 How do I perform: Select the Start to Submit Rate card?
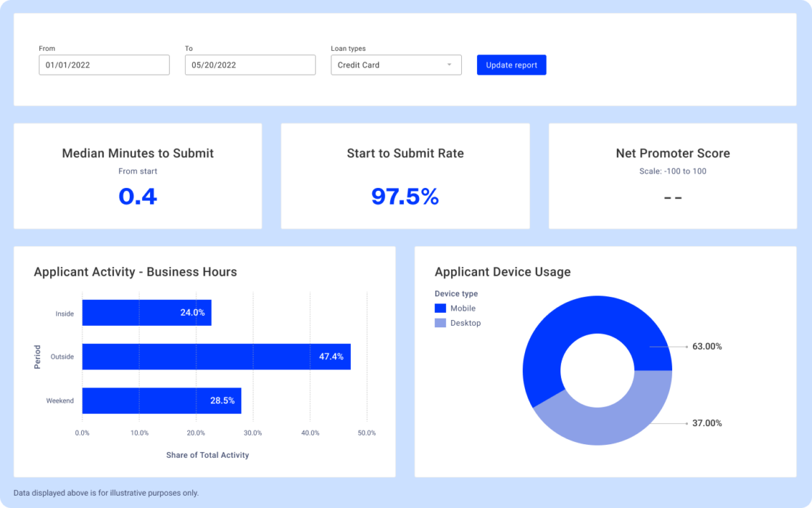pyautogui.click(x=405, y=176)
